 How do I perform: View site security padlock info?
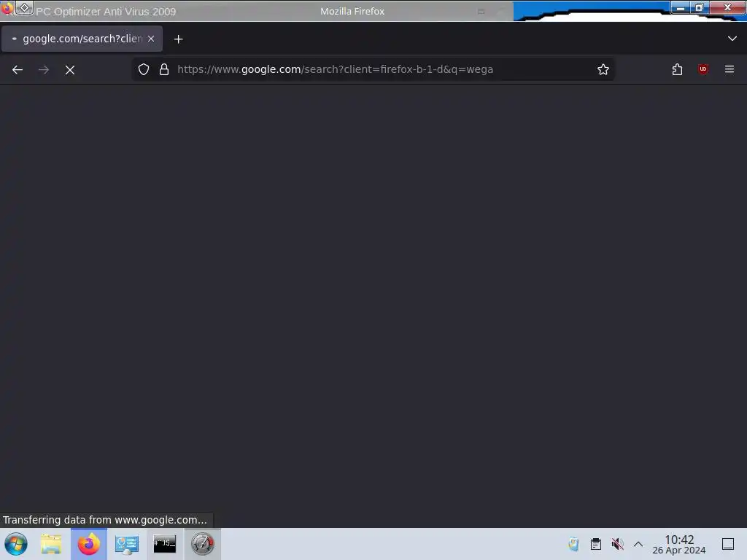[164, 69]
